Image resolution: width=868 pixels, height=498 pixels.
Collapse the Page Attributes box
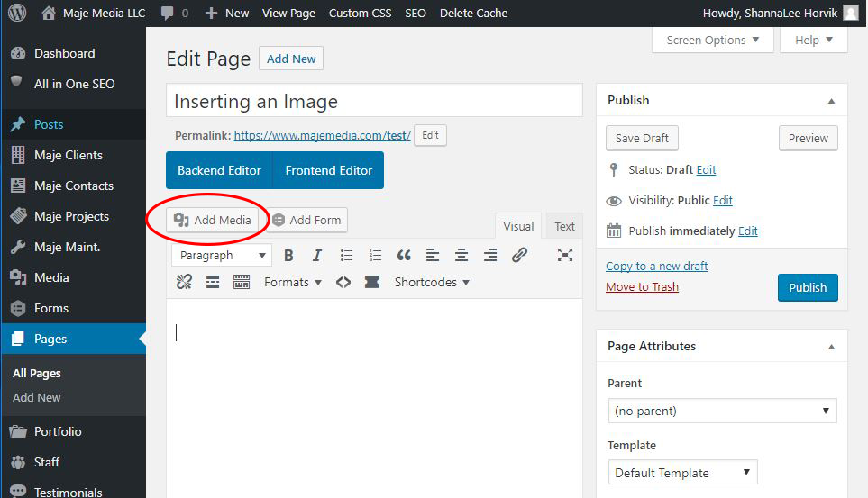pyautogui.click(x=831, y=347)
